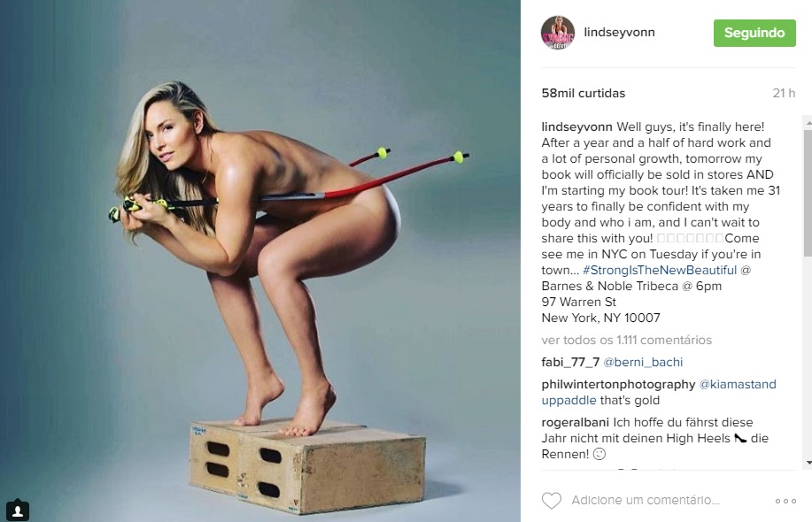
Task: Click lindseyvonn username in caption
Action: 576,127
